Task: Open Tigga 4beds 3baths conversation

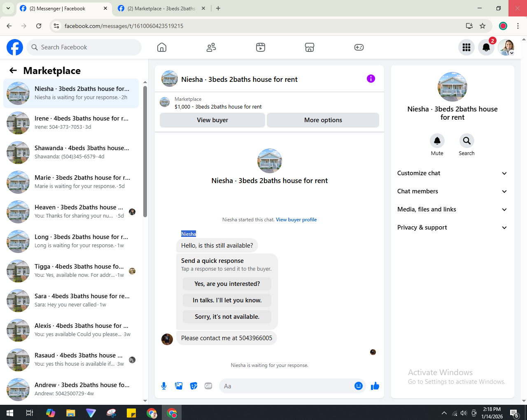Action: point(71,271)
